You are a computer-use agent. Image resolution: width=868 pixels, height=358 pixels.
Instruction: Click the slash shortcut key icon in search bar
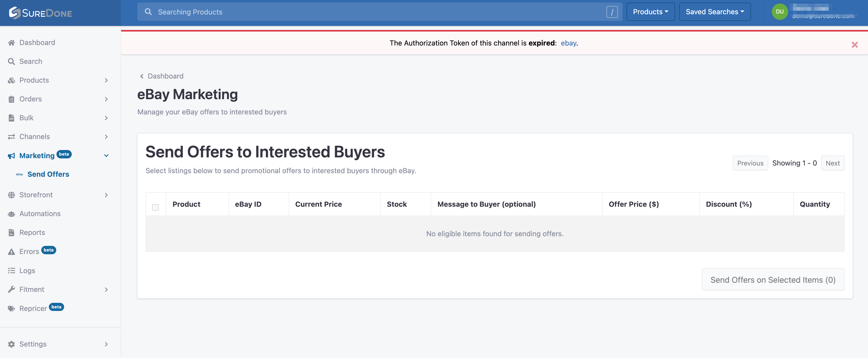coord(612,12)
